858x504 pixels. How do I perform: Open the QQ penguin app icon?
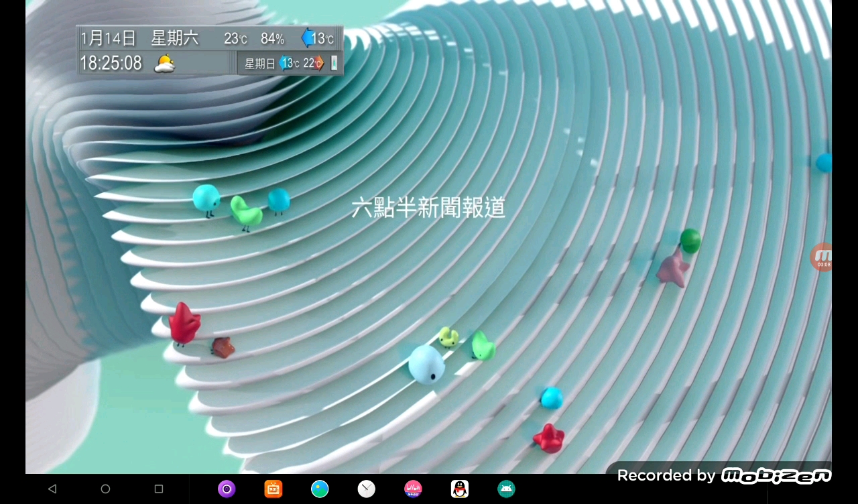[460, 489]
